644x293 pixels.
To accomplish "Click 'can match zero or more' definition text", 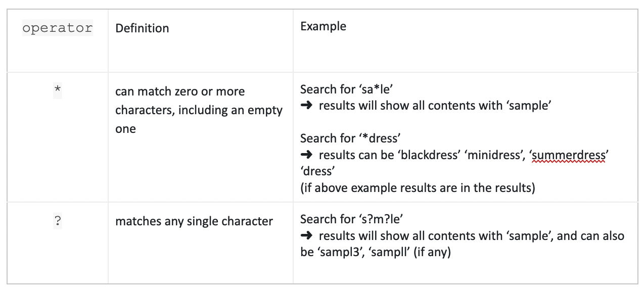I will tap(180, 91).
